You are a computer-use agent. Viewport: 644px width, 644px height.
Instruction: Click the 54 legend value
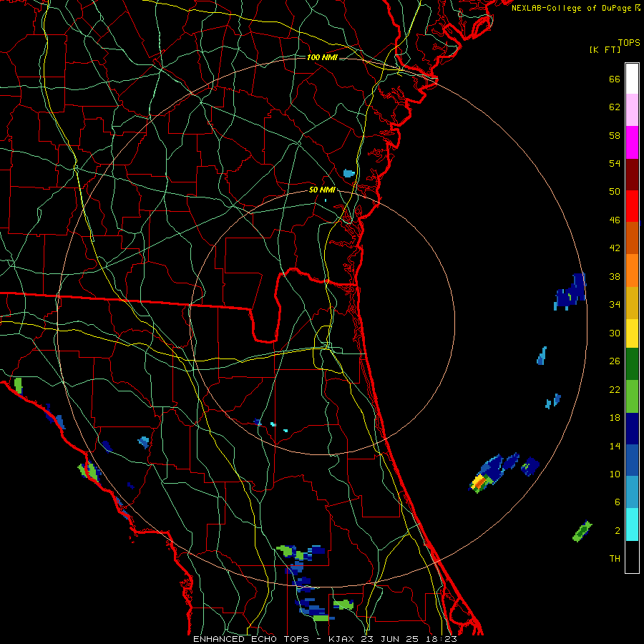(x=615, y=163)
